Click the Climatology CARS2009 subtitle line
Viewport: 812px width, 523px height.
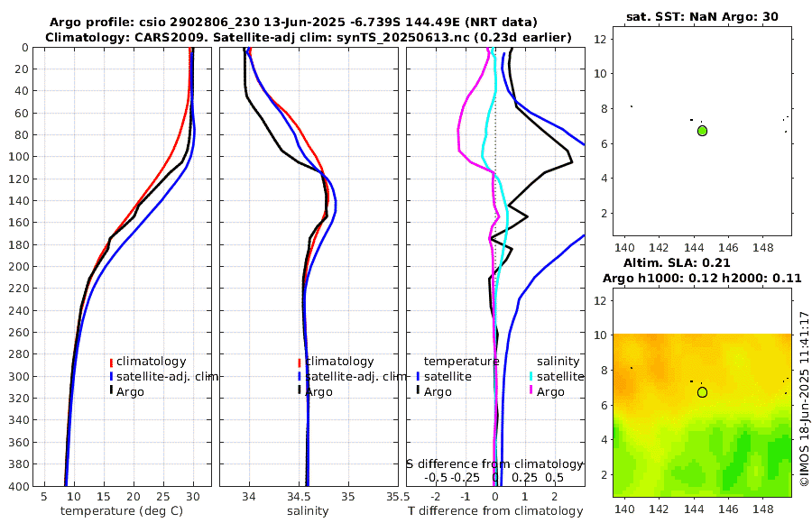309,37
